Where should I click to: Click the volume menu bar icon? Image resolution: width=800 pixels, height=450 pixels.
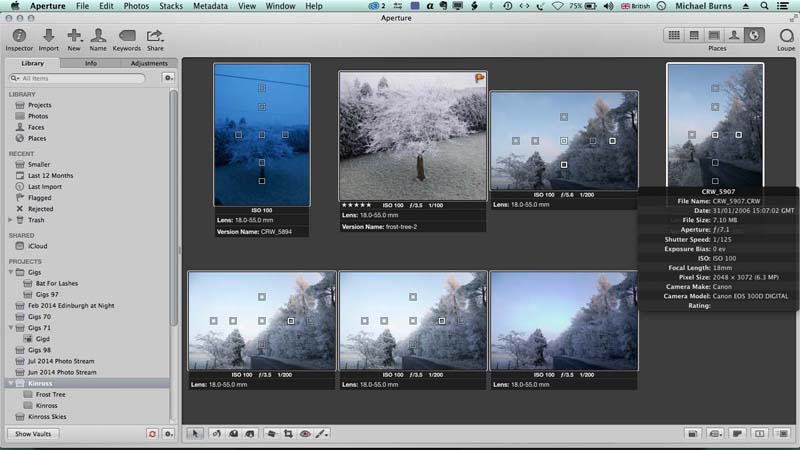tap(608, 6)
